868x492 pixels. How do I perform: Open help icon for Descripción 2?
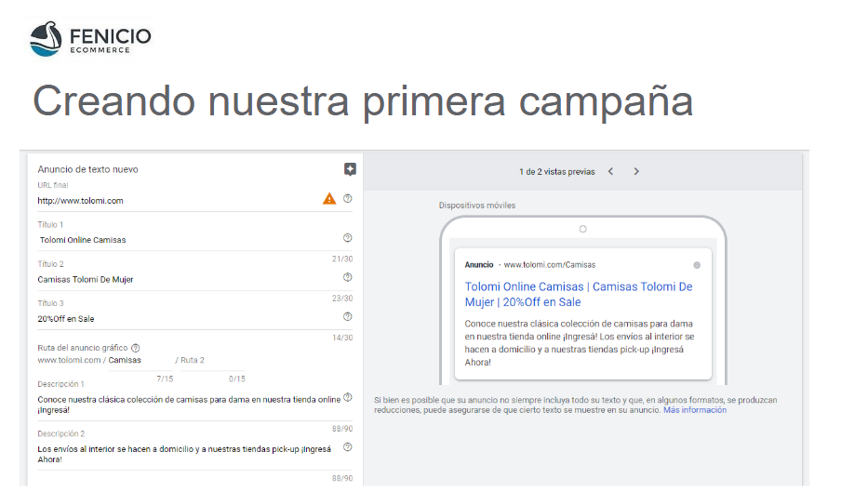[348, 446]
